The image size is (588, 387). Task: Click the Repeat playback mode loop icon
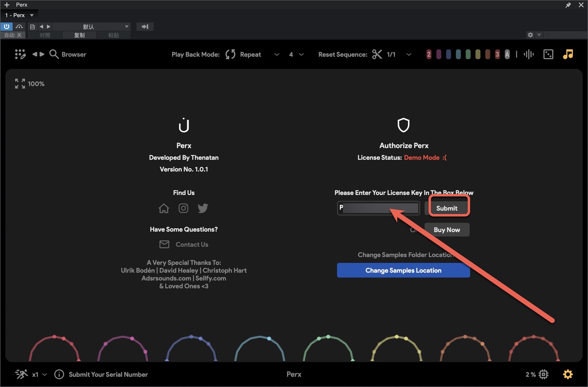click(230, 54)
